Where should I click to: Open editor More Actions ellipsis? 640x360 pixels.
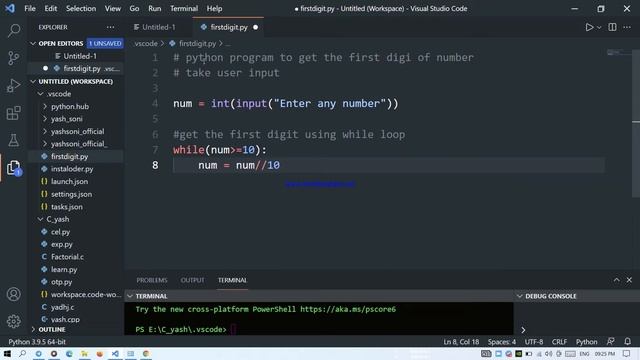627,27
